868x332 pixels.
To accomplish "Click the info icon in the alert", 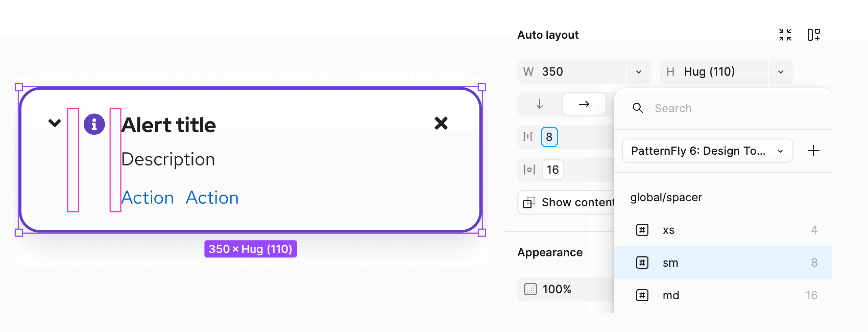I will [x=94, y=124].
